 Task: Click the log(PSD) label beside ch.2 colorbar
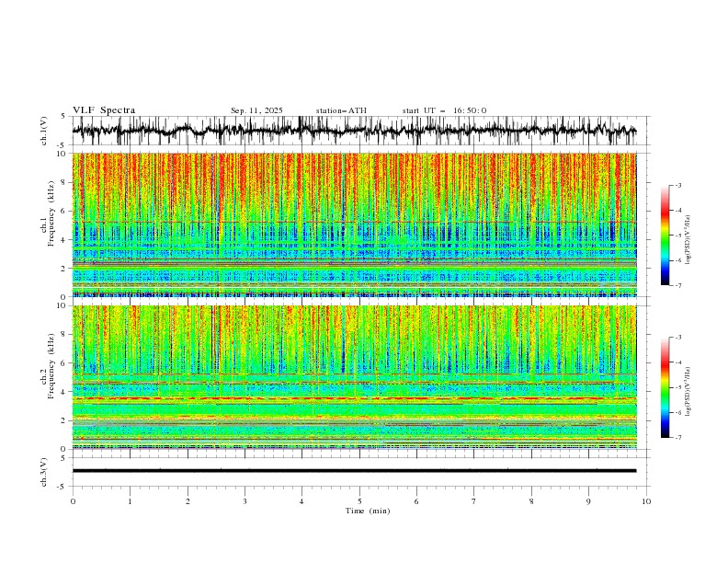(688, 392)
